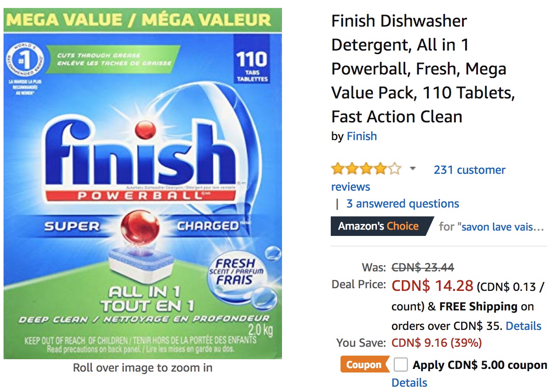Click the four-star rating icons
The image size is (556, 392).
pos(366,169)
